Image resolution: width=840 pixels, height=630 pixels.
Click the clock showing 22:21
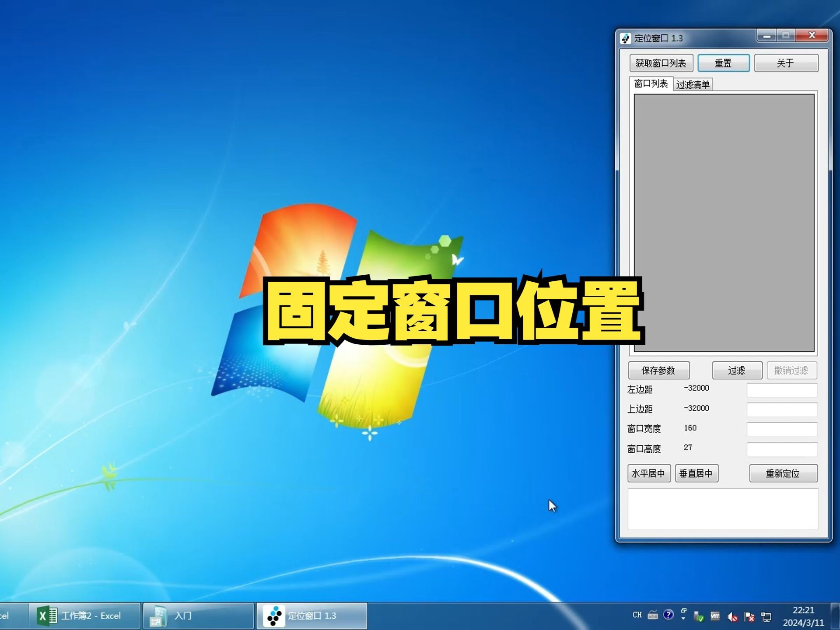tap(803, 616)
